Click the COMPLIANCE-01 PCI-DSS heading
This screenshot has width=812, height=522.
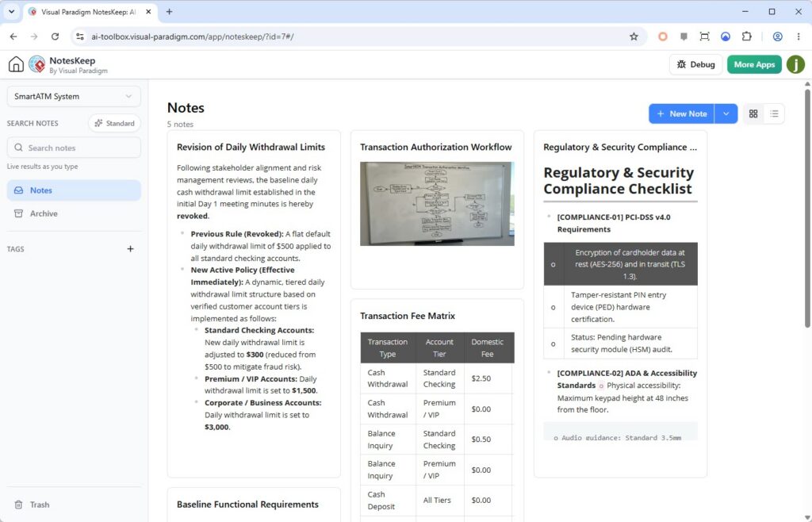pos(614,223)
